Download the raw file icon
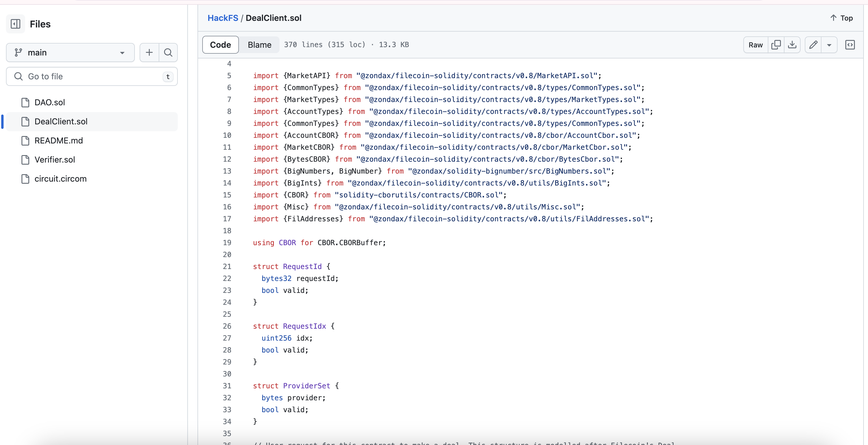This screenshot has width=868, height=445. point(792,45)
